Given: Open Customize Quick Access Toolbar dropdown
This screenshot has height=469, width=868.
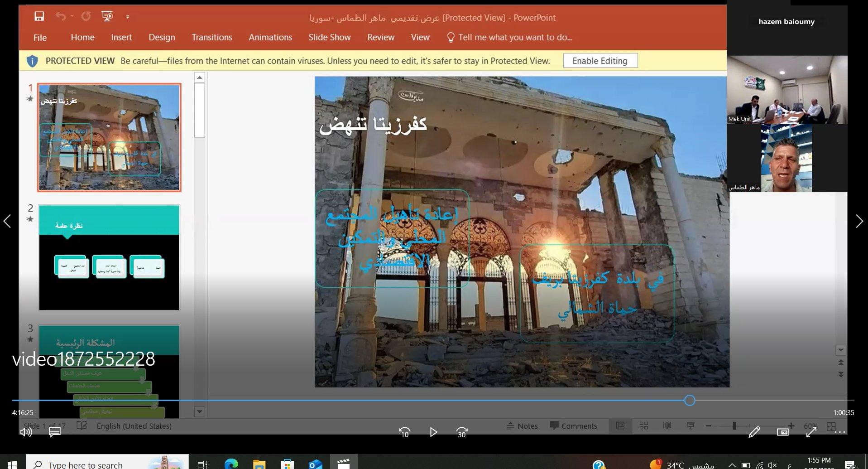Looking at the screenshot, I should (128, 17).
